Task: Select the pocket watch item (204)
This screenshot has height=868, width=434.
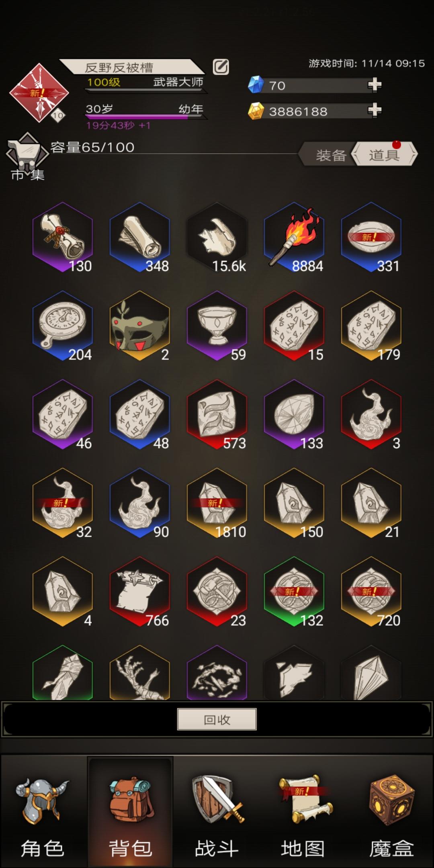Action: click(63, 326)
